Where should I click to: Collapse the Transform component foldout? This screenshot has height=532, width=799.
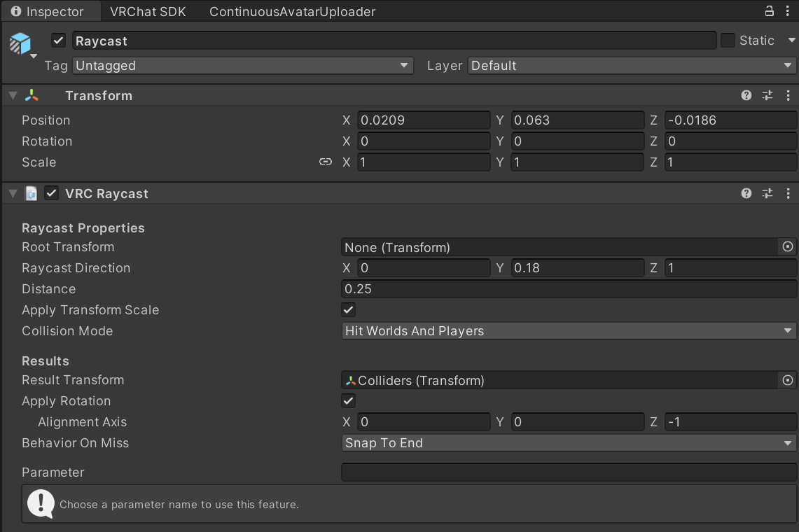click(13, 95)
